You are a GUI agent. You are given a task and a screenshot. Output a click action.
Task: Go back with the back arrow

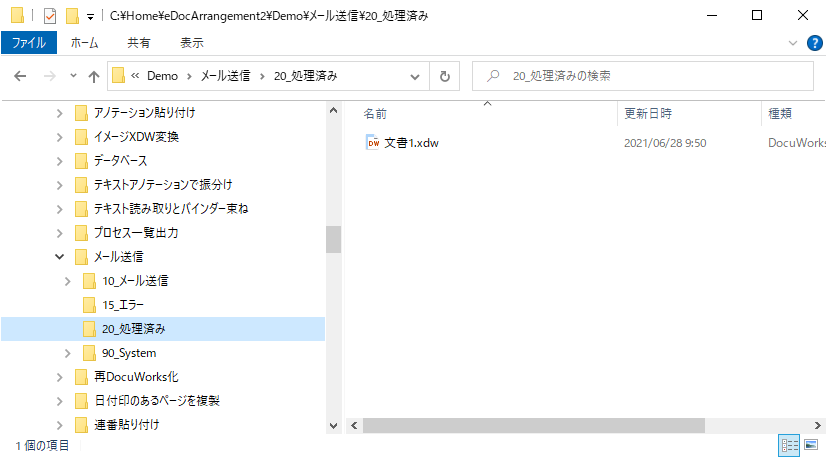click(20, 76)
